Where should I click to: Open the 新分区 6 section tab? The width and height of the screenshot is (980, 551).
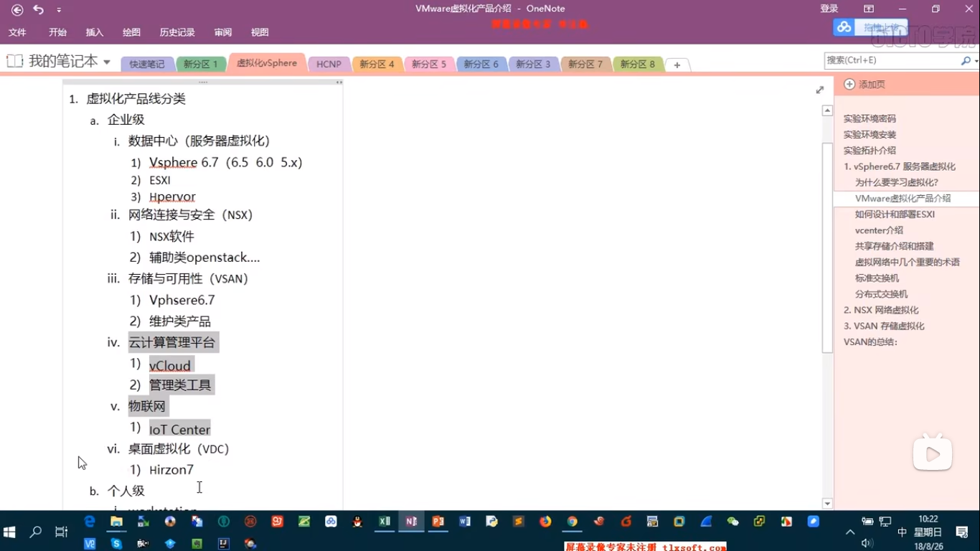pyautogui.click(x=481, y=65)
